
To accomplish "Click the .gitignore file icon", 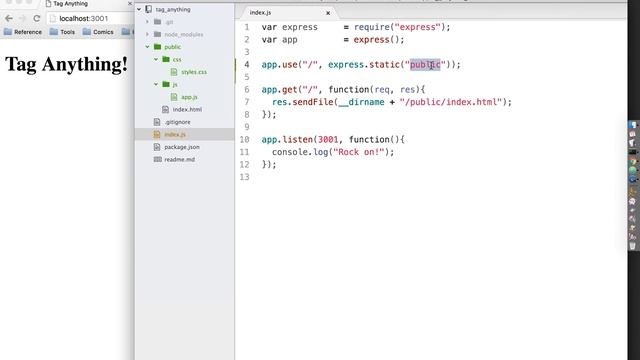I will click(157, 122).
